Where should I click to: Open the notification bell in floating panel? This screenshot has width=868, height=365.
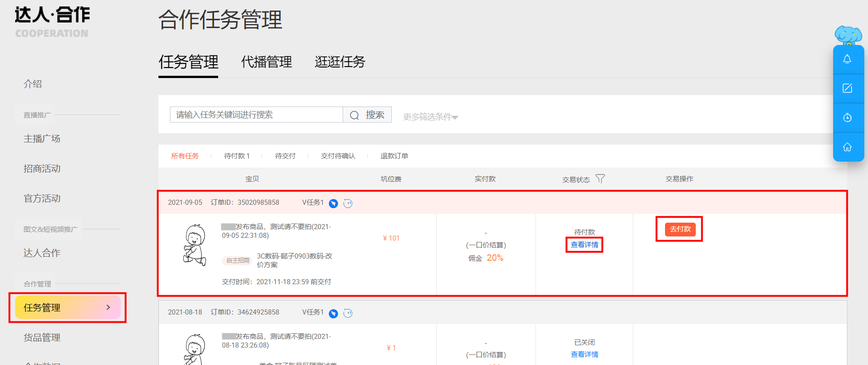pyautogui.click(x=847, y=59)
